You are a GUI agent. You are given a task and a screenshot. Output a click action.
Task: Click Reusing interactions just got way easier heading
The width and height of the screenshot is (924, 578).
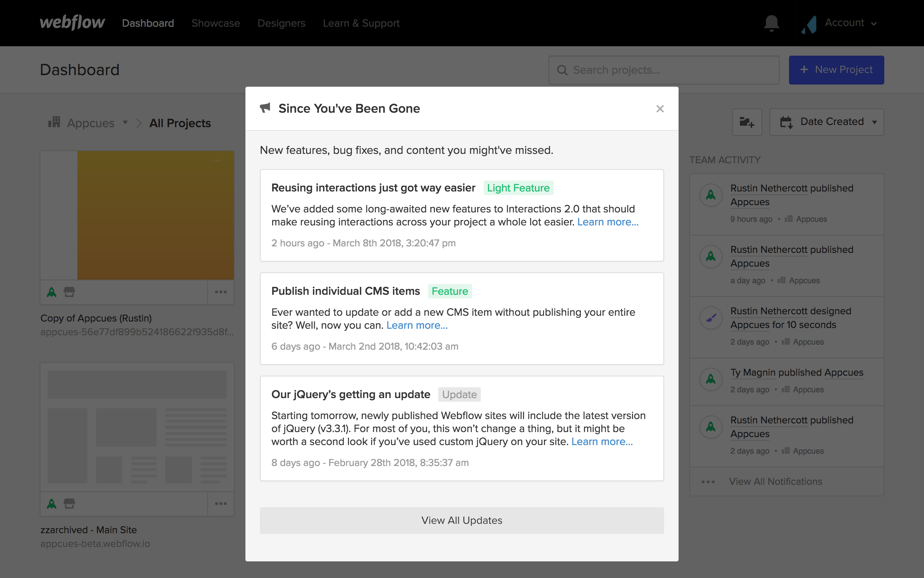[x=373, y=188]
